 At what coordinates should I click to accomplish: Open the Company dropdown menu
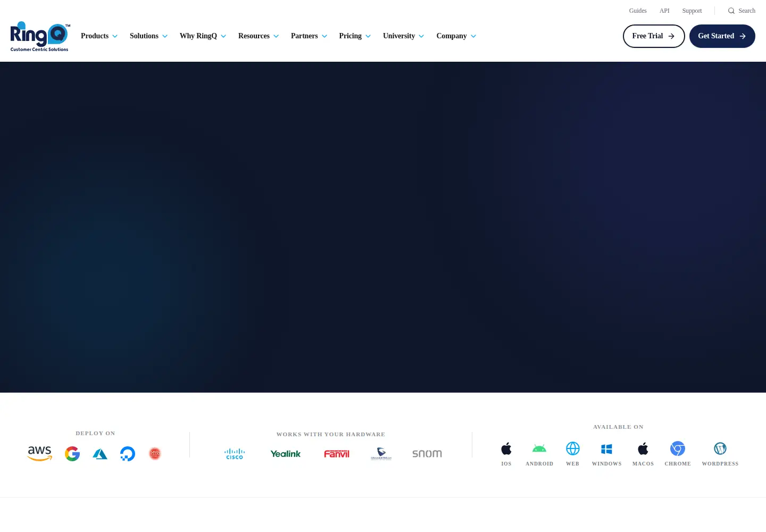(x=456, y=36)
